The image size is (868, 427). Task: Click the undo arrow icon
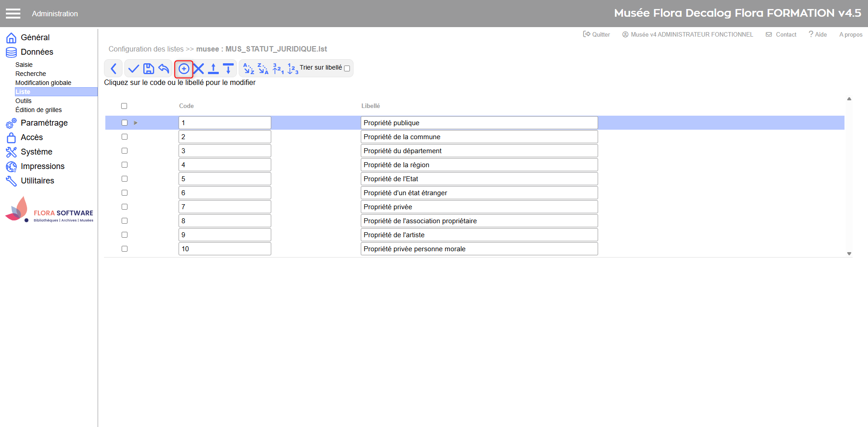pos(164,69)
